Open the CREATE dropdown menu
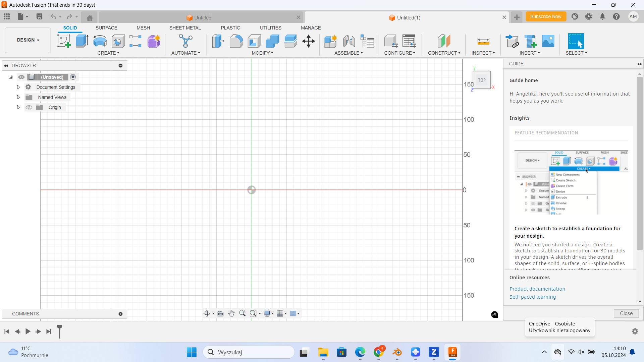This screenshot has width=644, height=362. click(x=108, y=53)
